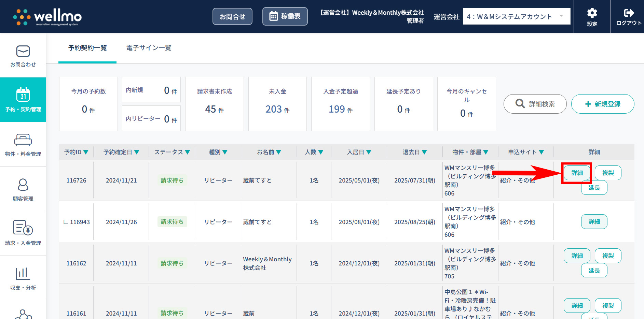Open the 請求・入金管理 invoice icon
This screenshot has height=319, width=644.
(23, 228)
